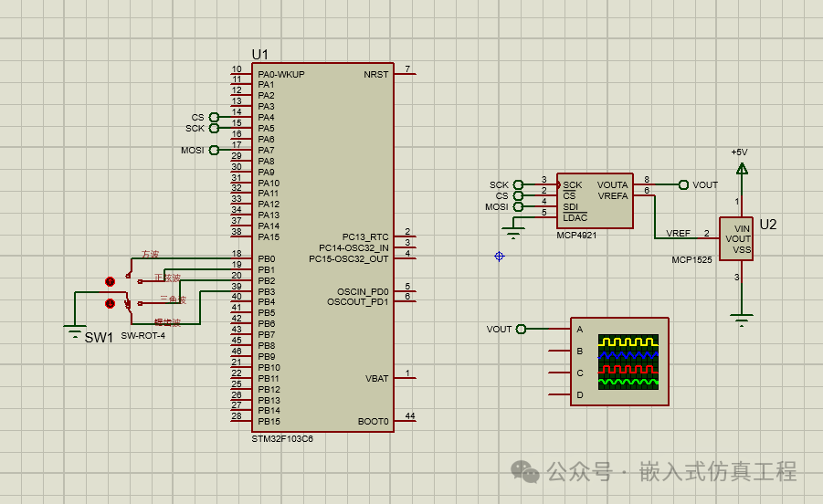Select the MCP1525 U2 reference chip body
Image resolution: width=823 pixels, height=504 pixels.
[736, 238]
